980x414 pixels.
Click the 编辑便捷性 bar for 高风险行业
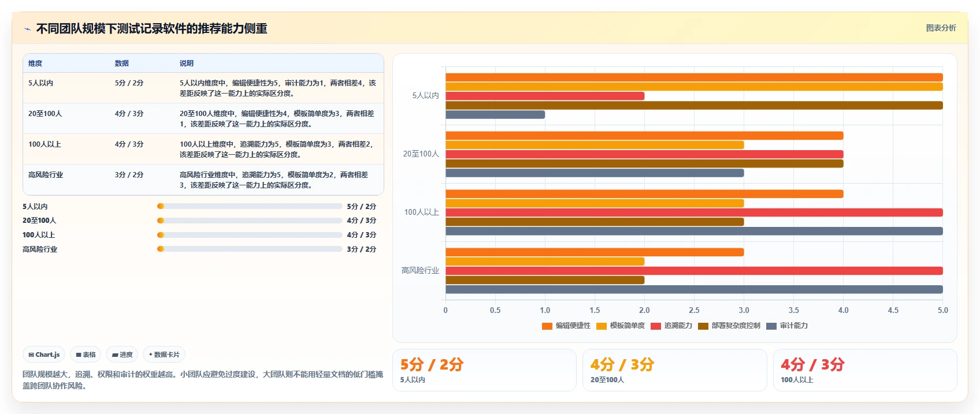595,252
